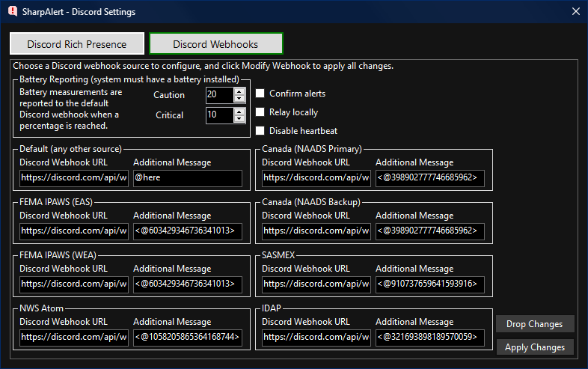Viewport: 588px width, 369px height.
Task: Click the SharpAlert app icon in title bar
Action: click(12, 11)
